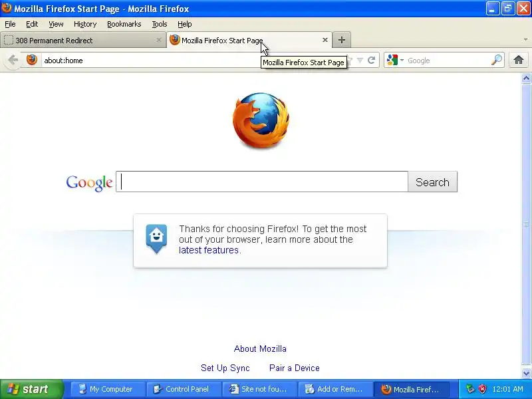This screenshot has width=532, height=399.
Task: Open the History menu
Action: (85, 24)
